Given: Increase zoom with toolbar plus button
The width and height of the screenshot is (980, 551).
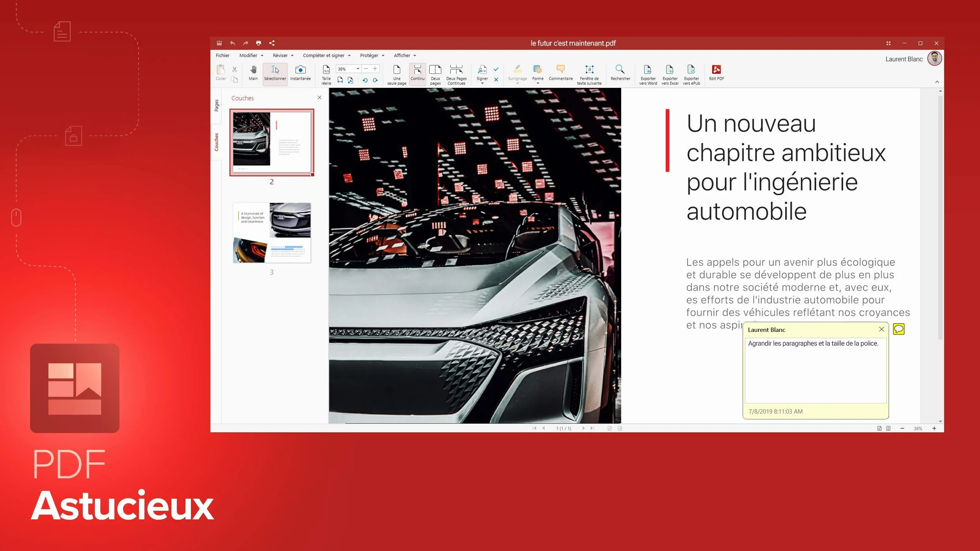Looking at the screenshot, I should pos(375,69).
